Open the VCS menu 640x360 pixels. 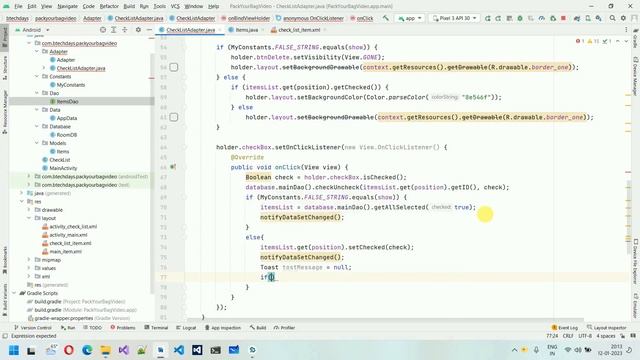click(x=175, y=7)
